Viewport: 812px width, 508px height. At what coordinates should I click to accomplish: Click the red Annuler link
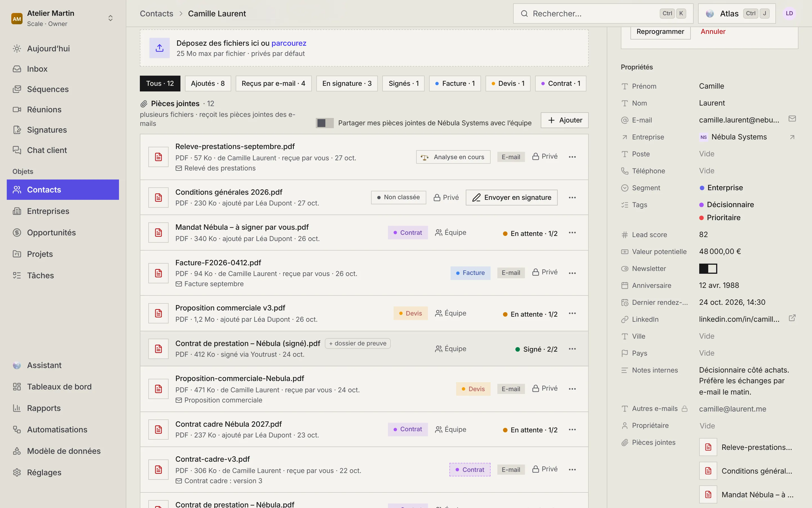pos(713,32)
